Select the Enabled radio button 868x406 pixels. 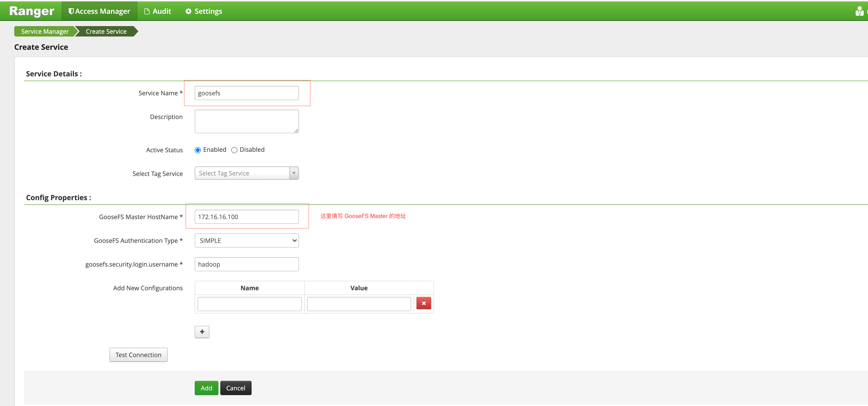coord(198,150)
